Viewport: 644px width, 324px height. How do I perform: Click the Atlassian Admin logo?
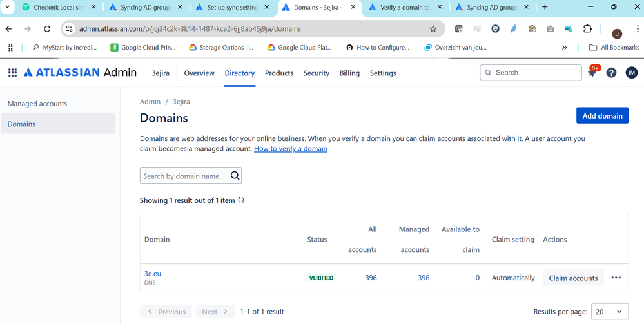80,73
